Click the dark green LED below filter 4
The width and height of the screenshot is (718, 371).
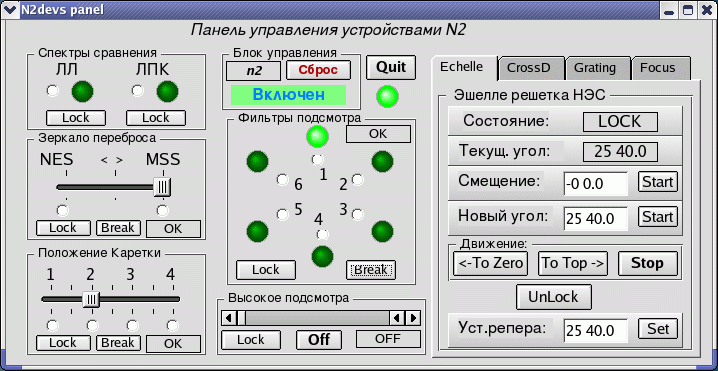click(323, 256)
